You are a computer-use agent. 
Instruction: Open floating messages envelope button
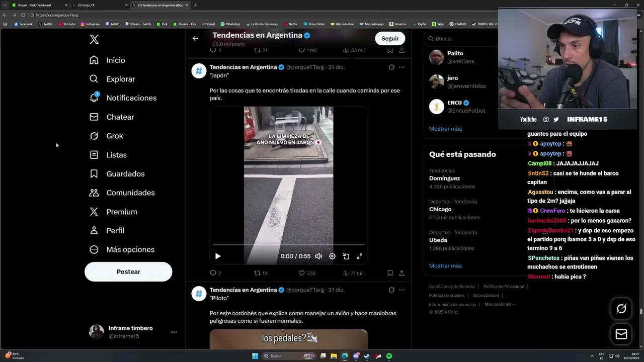pyautogui.click(x=621, y=334)
